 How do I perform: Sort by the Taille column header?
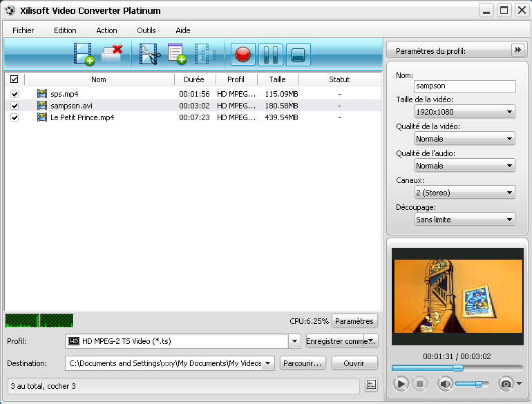[278, 79]
